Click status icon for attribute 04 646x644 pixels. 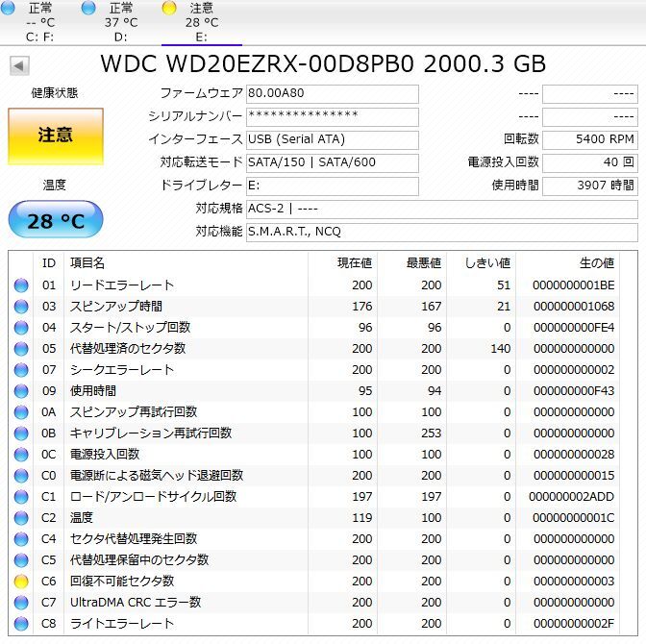tap(21, 328)
